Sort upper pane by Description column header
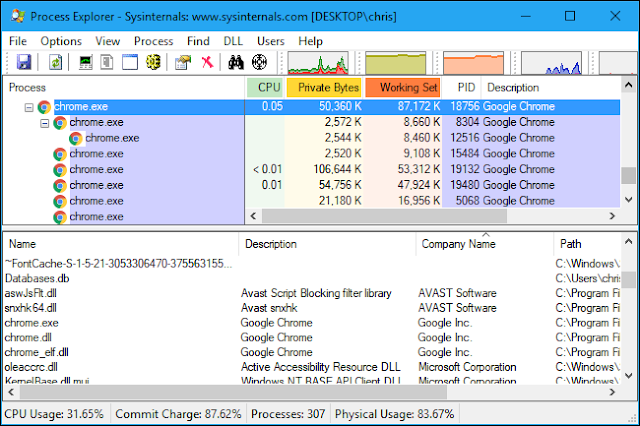This screenshot has height=426, width=640. pos(551,87)
